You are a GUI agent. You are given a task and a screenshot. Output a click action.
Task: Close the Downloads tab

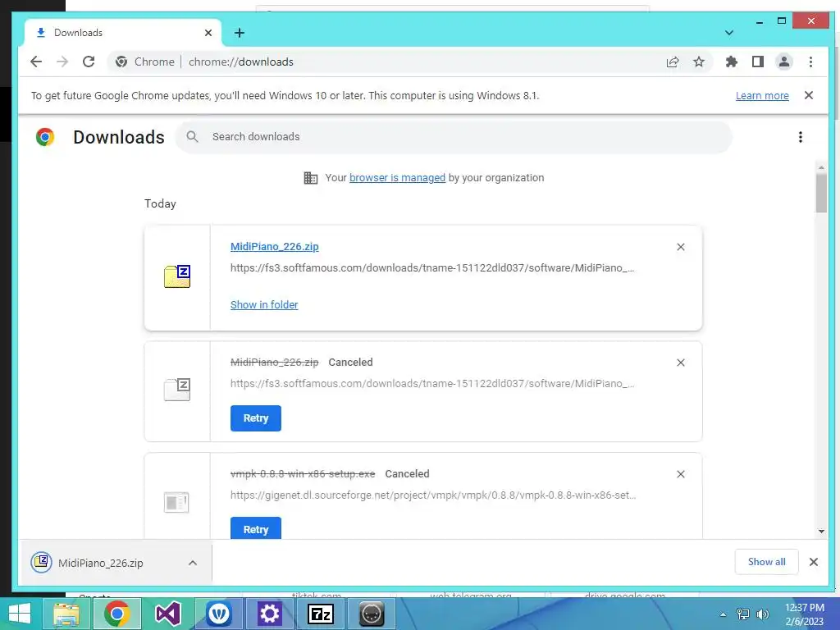tap(208, 33)
